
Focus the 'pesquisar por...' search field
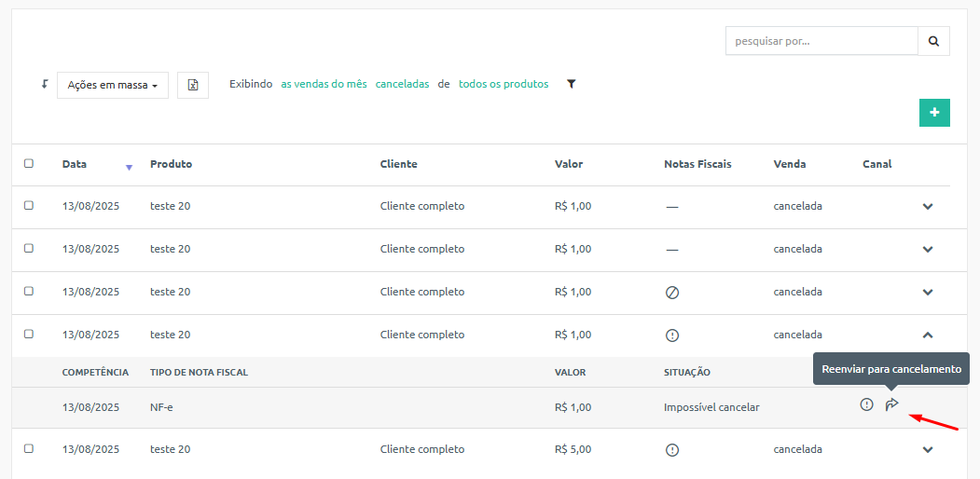point(821,41)
